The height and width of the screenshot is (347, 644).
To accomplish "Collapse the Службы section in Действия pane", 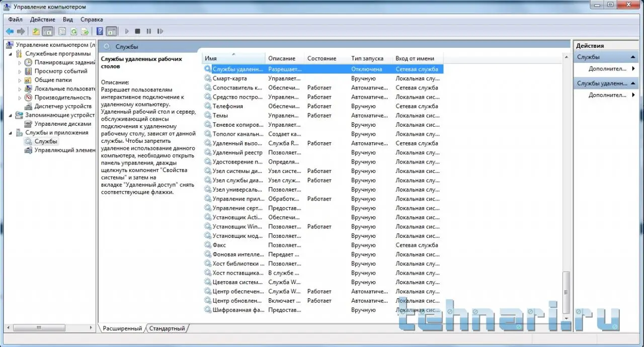I will 632,57.
